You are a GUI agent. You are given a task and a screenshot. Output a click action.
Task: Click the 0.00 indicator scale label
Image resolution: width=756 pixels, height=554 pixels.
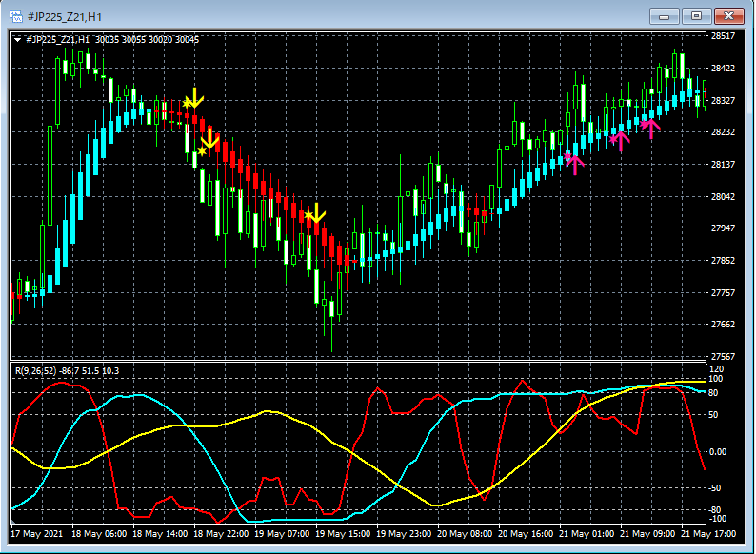pos(718,452)
